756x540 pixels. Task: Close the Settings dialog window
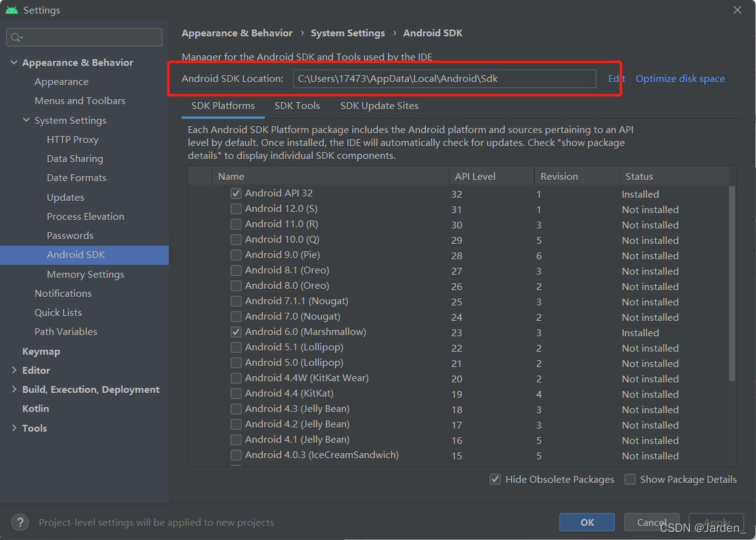[x=738, y=10]
